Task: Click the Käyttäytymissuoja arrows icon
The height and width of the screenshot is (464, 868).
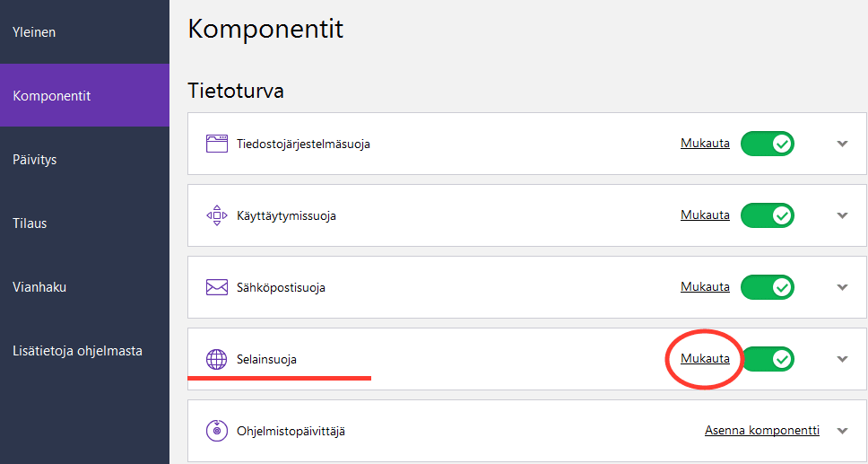Action: coord(217,215)
